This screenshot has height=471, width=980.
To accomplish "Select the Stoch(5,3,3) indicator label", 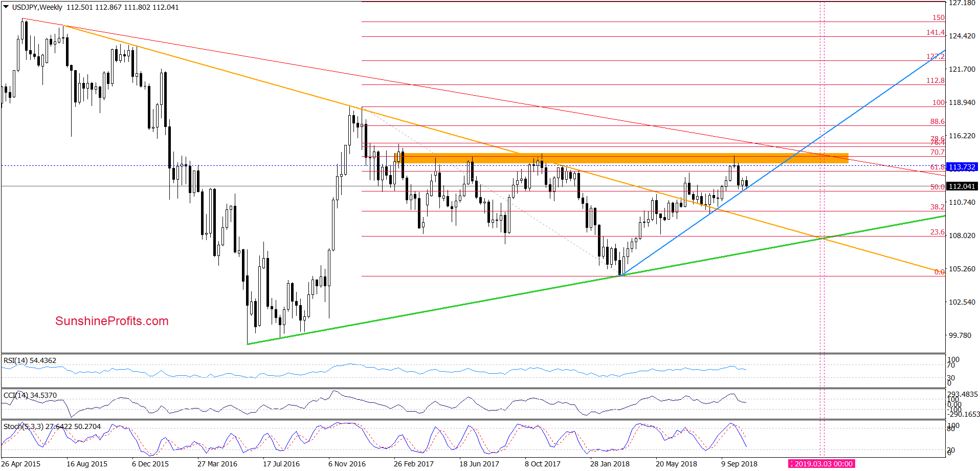I will 52,426.
